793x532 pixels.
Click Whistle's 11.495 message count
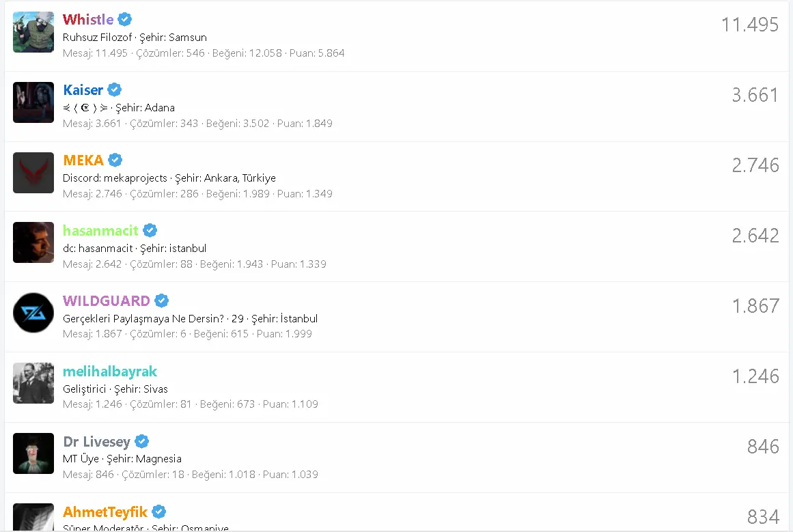[x=749, y=25]
